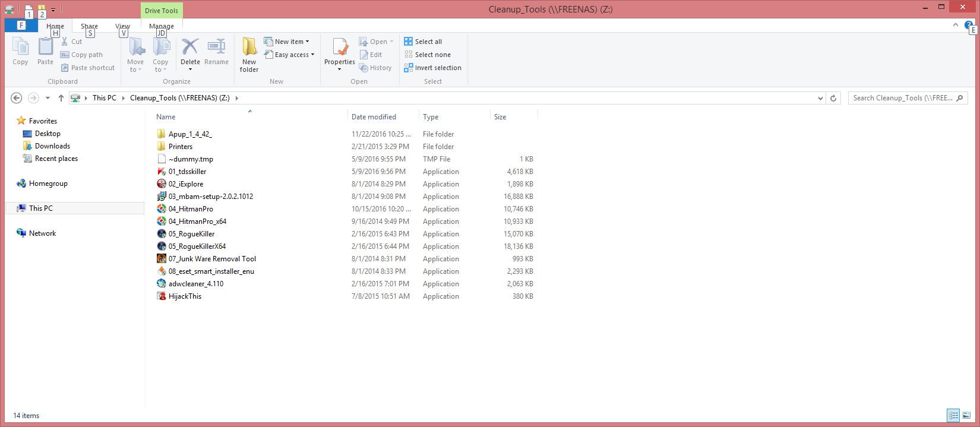Select Downloads in the navigation pane

[52, 146]
